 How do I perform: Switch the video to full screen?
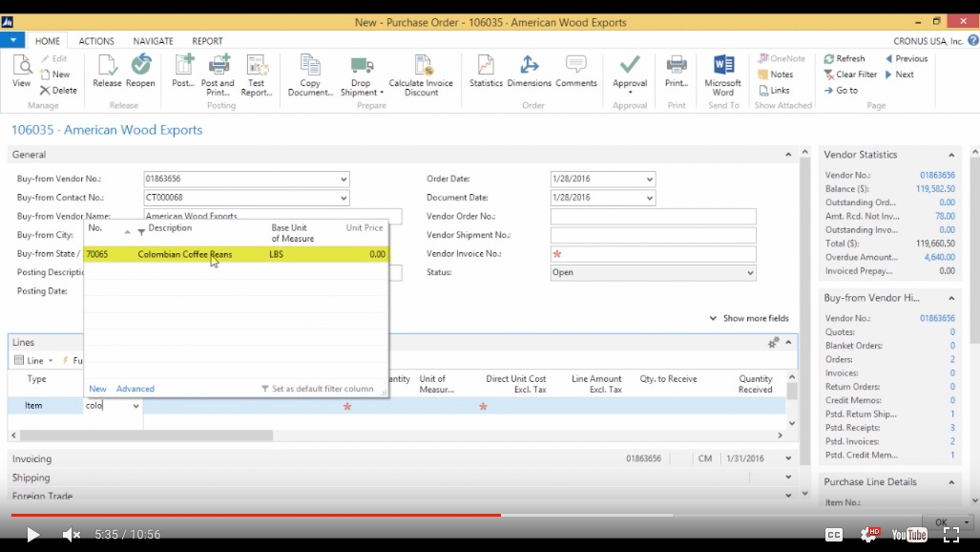click(950, 535)
